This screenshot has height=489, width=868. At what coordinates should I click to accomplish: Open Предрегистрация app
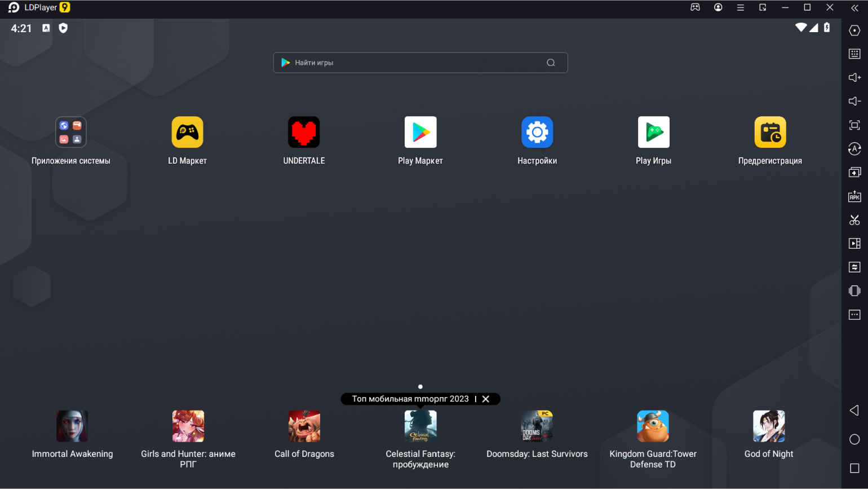(770, 133)
